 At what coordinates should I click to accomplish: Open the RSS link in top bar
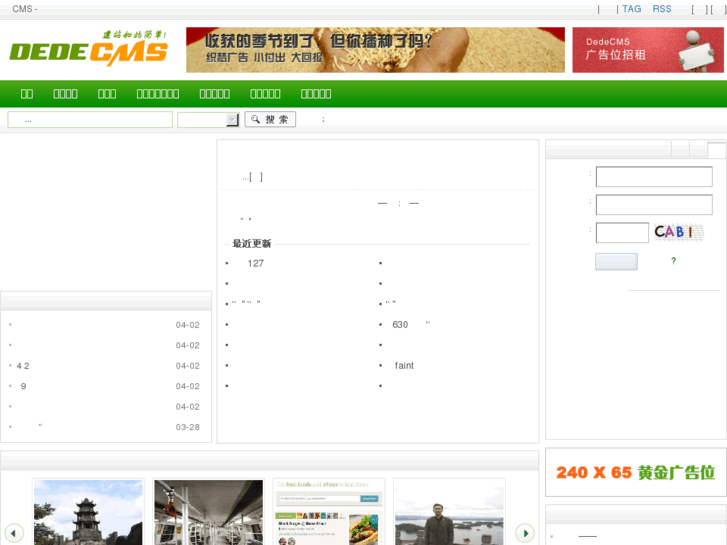pos(662,9)
